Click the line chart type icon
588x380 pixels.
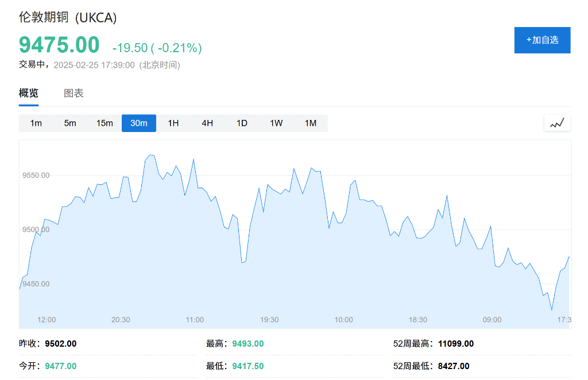(x=557, y=123)
